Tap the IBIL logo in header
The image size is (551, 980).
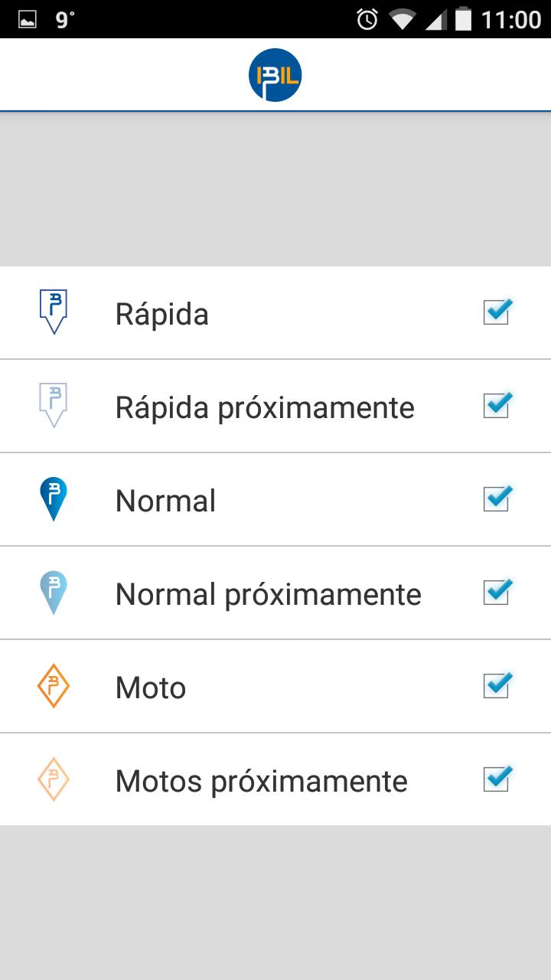275,75
